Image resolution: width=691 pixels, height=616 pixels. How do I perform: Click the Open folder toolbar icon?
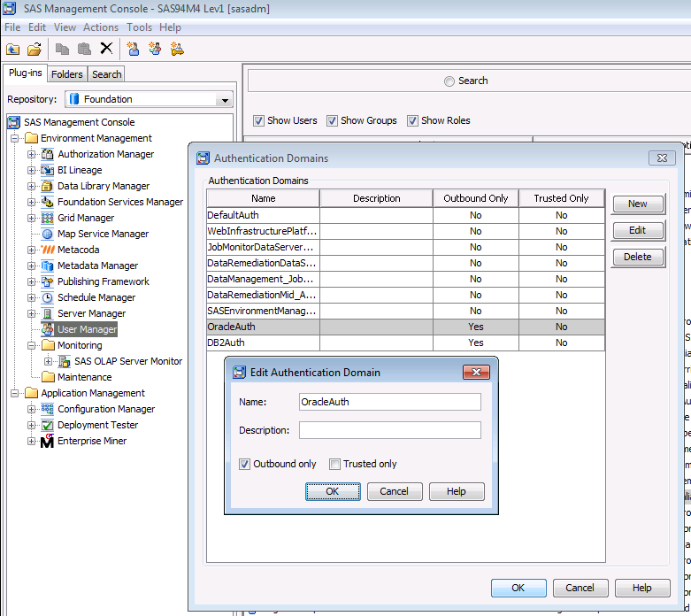point(35,49)
